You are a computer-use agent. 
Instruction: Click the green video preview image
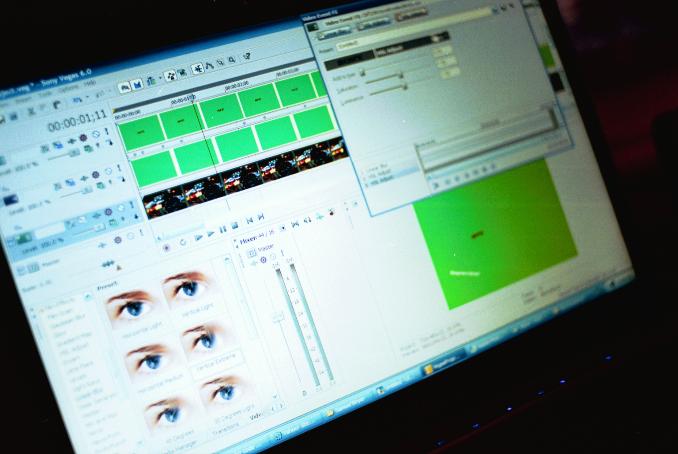click(x=496, y=233)
